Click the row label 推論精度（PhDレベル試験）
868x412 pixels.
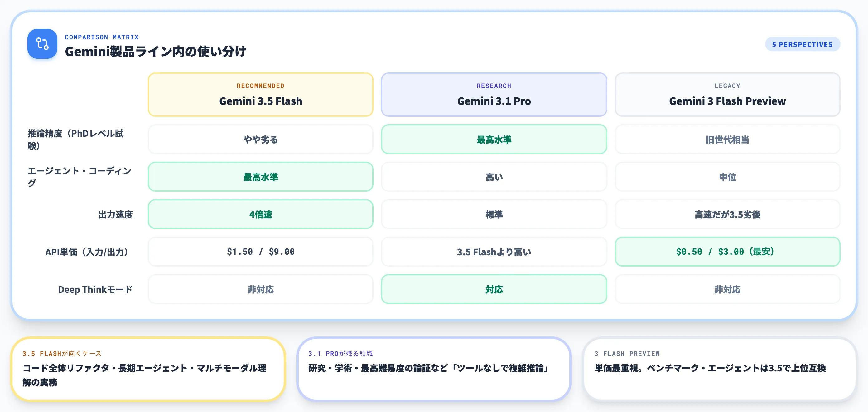click(x=76, y=139)
